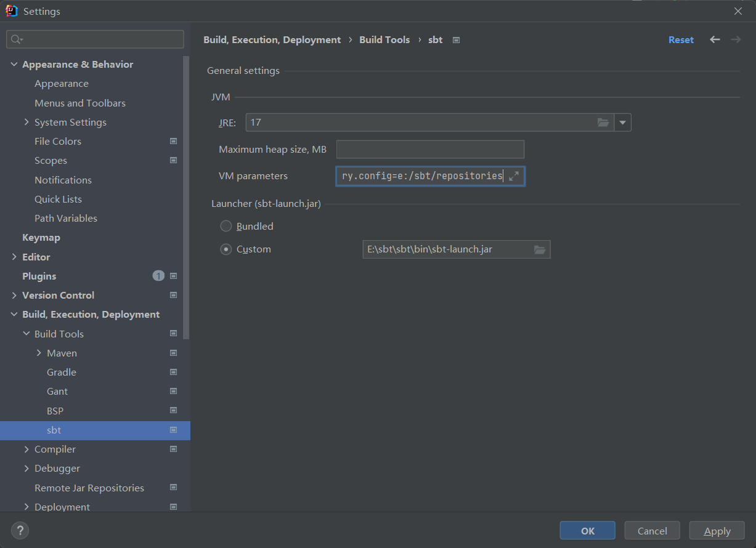
Task: Select the Custom launcher option
Action: 226,249
